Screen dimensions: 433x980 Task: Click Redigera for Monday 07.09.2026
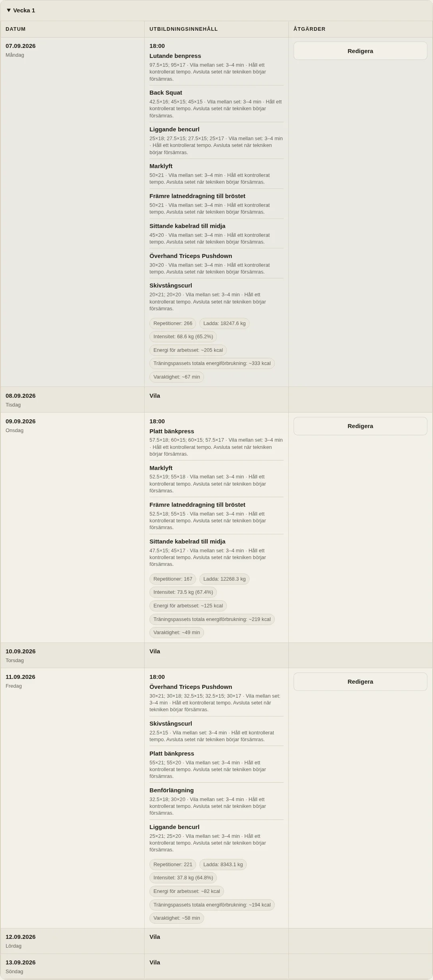(x=360, y=51)
